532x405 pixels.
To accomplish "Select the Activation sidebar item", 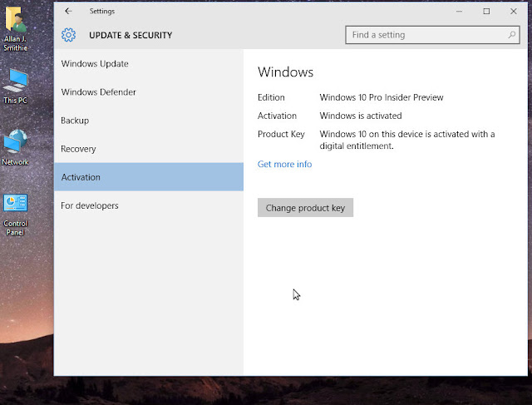I will point(149,177).
